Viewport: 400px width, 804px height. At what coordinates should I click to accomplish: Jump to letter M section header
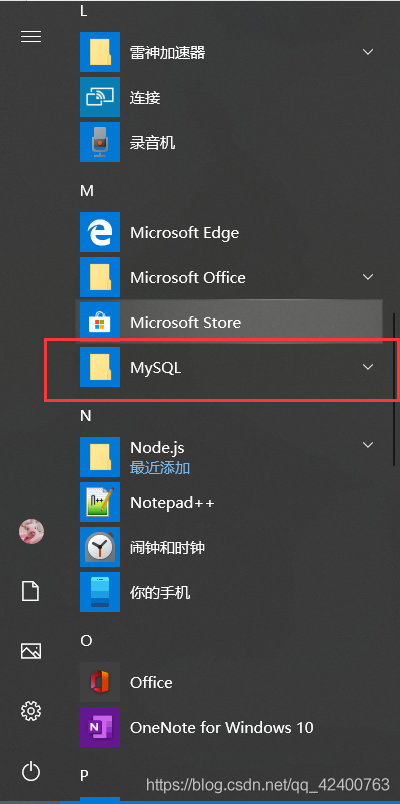click(87, 191)
